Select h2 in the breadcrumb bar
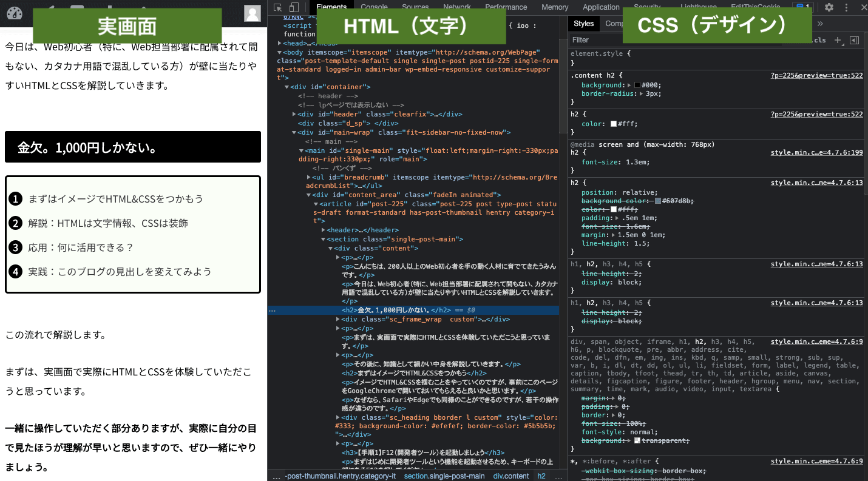 click(x=541, y=476)
